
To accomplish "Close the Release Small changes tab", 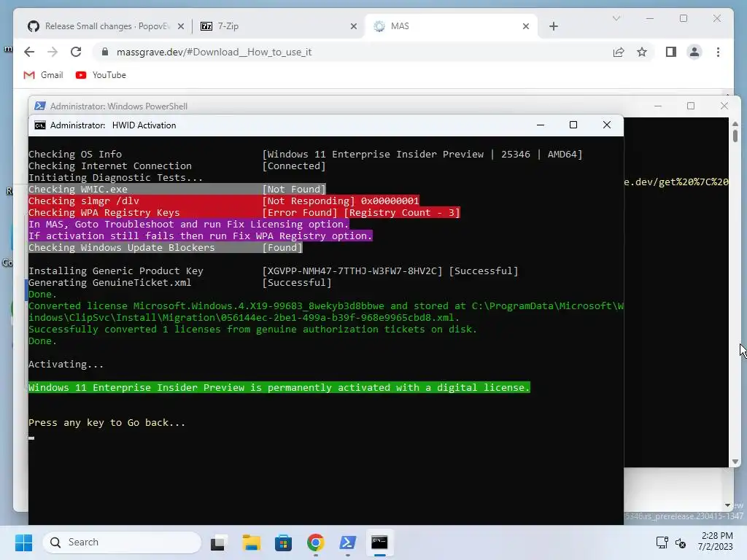I will coord(181,26).
